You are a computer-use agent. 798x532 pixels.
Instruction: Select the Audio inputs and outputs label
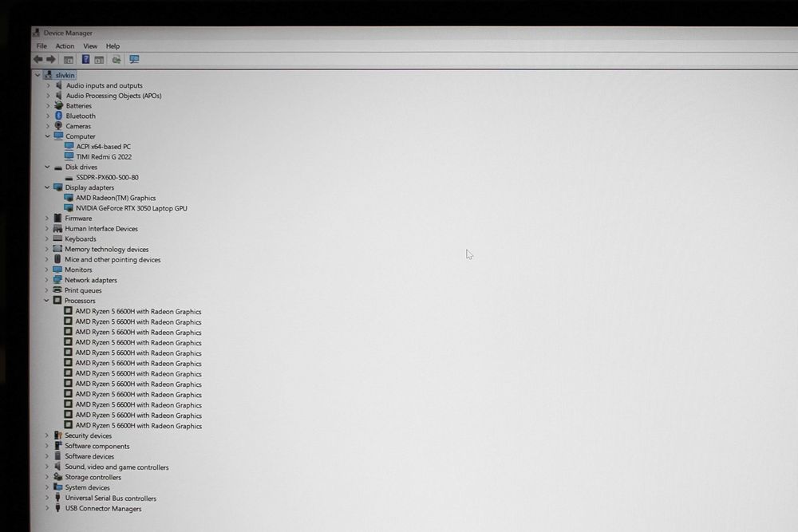(x=105, y=85)
